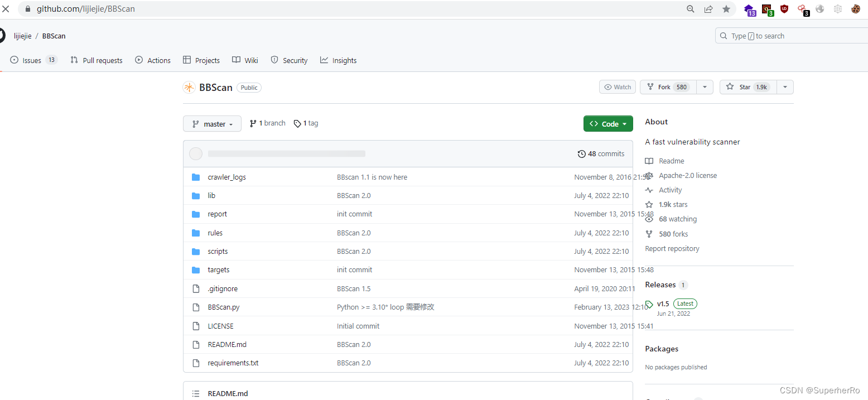The width and height of the screenshot is (868, 400).
Task: Click the rules folder icon
Action: pyautogui.click(x=196, y=233)
